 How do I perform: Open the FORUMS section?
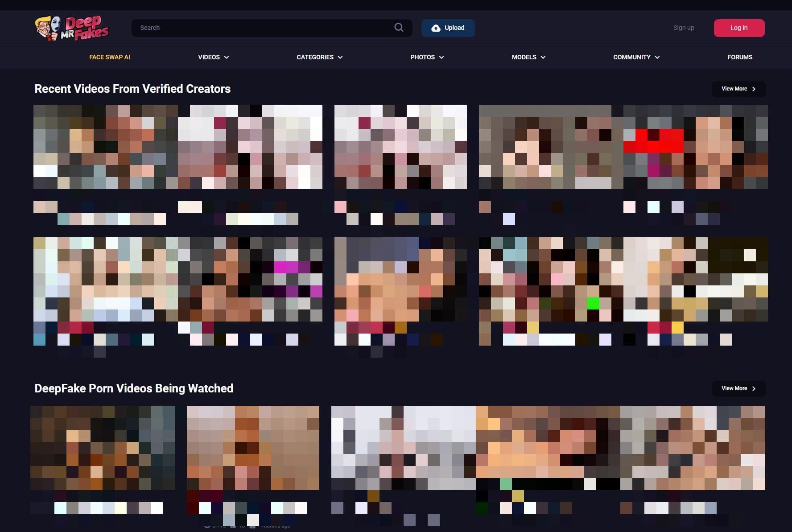[x=740, y=57]
